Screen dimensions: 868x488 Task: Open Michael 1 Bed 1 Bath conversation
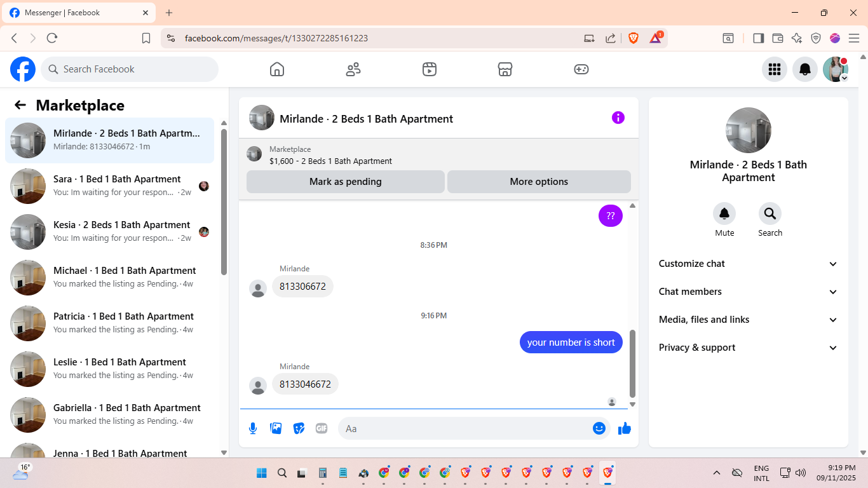point(109,278)
